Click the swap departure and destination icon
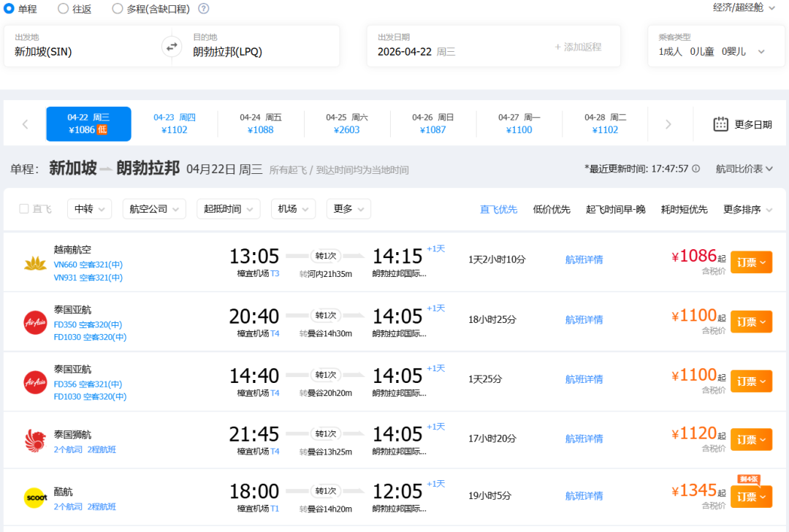Screen dimensions: 789x532 pyautogui.click(x=172, y=47)
